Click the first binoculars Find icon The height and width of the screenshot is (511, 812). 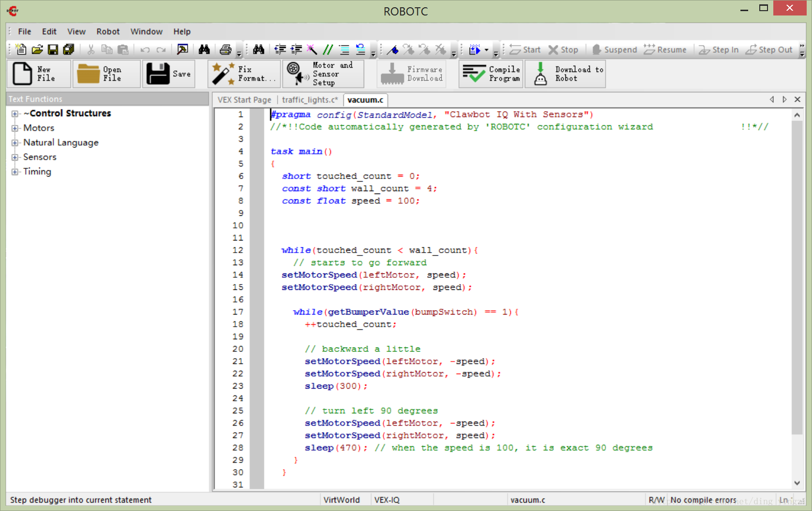point(204,49)
